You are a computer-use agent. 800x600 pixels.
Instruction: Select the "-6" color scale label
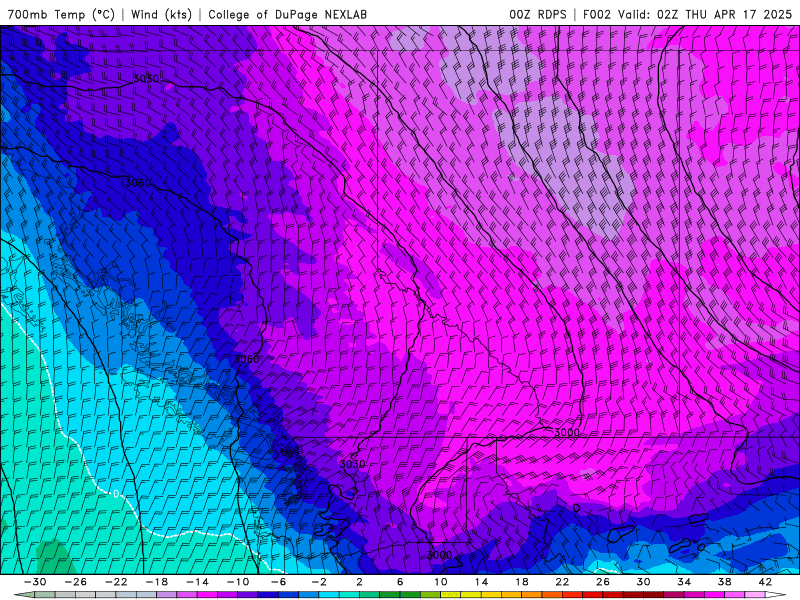pyautogui.click(x=278, y=582)
